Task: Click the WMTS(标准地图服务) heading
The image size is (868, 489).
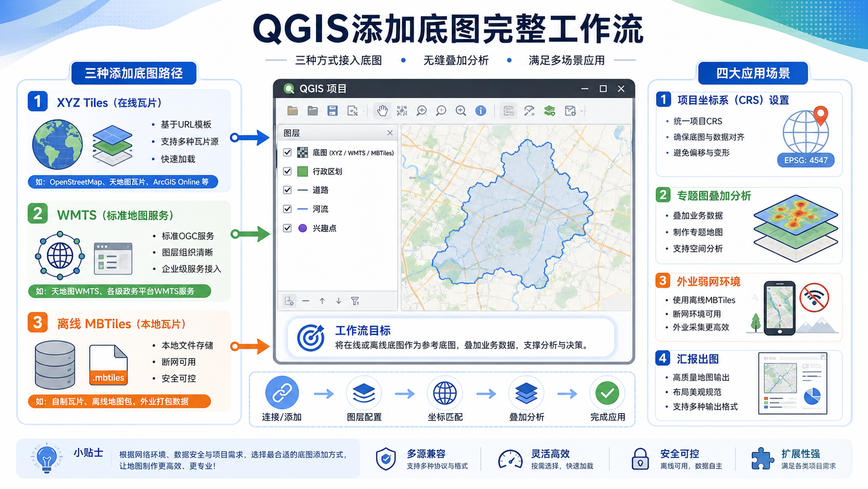Action: pyautogui.click(x=115, y=215)
